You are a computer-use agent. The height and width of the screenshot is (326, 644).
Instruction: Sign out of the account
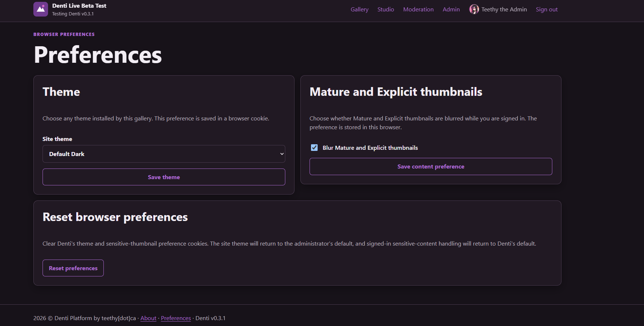coord(547,10)
